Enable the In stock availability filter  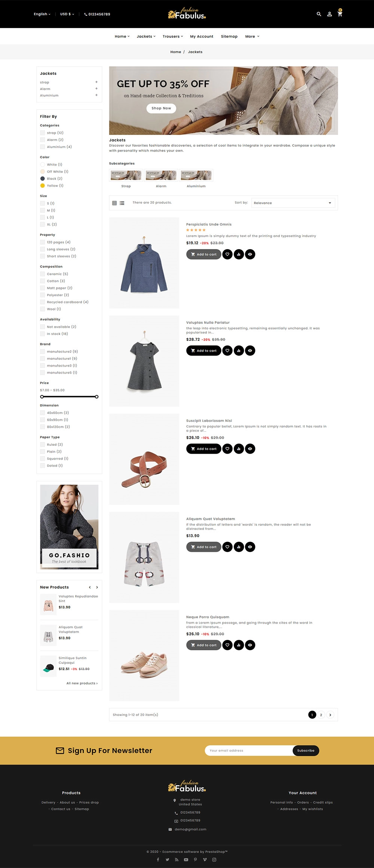43,334
